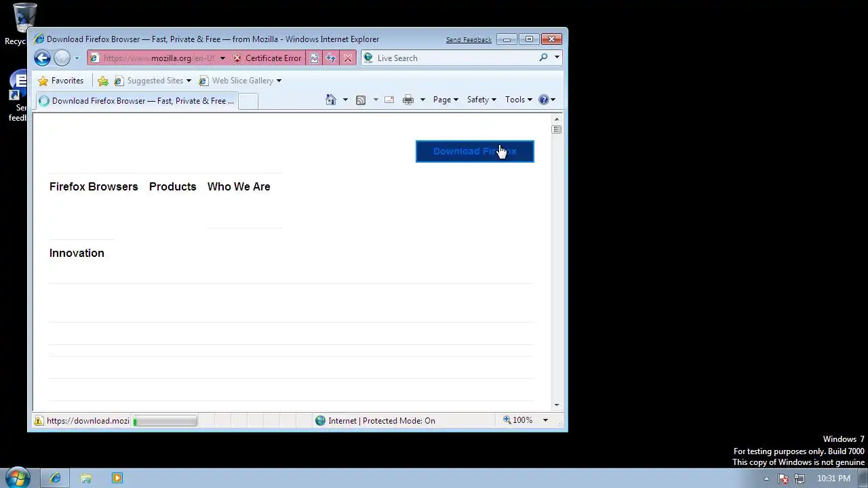Open the Tools menu
The height and width of the screenshot is (488, 868).
(x=519, y=100)
